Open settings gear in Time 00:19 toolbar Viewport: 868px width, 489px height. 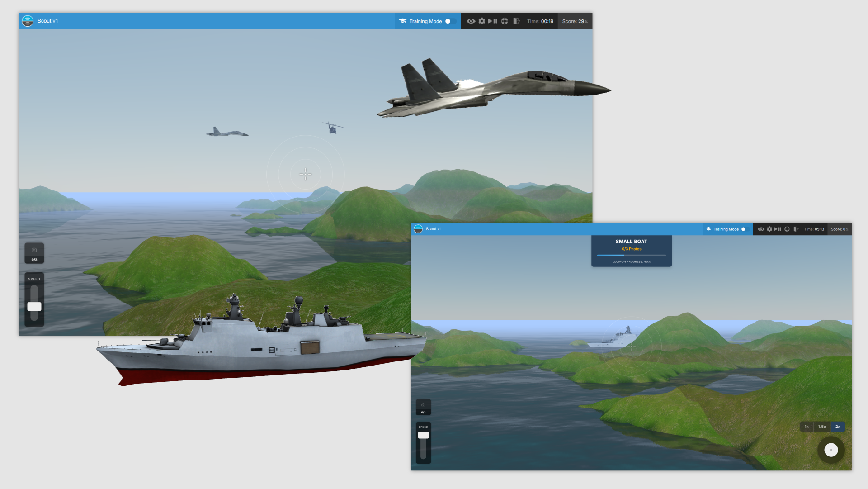pyautogui.click(x=482, y=21)
